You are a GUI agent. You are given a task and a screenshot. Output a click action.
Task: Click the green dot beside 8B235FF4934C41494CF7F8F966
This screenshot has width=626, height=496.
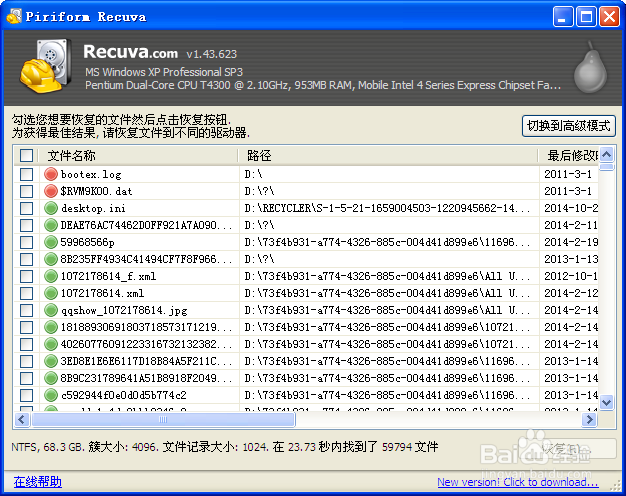pyautogui.click(x=51, y=259)
